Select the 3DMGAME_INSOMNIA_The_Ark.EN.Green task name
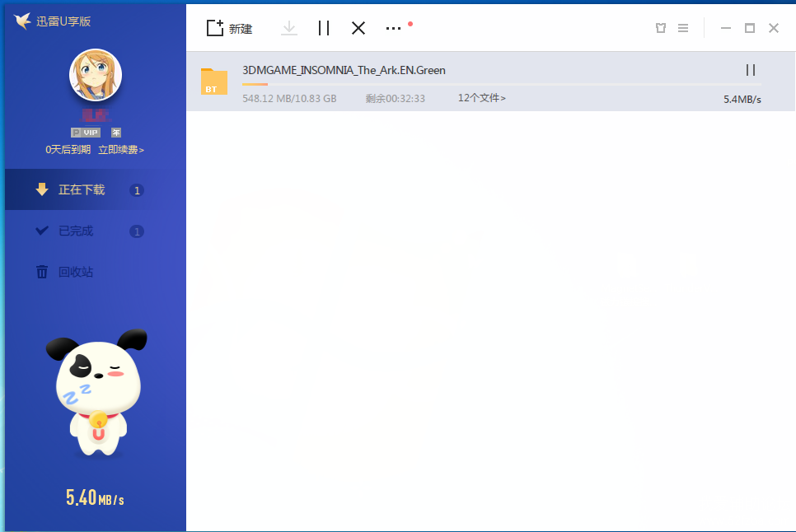 pos(344,71)
